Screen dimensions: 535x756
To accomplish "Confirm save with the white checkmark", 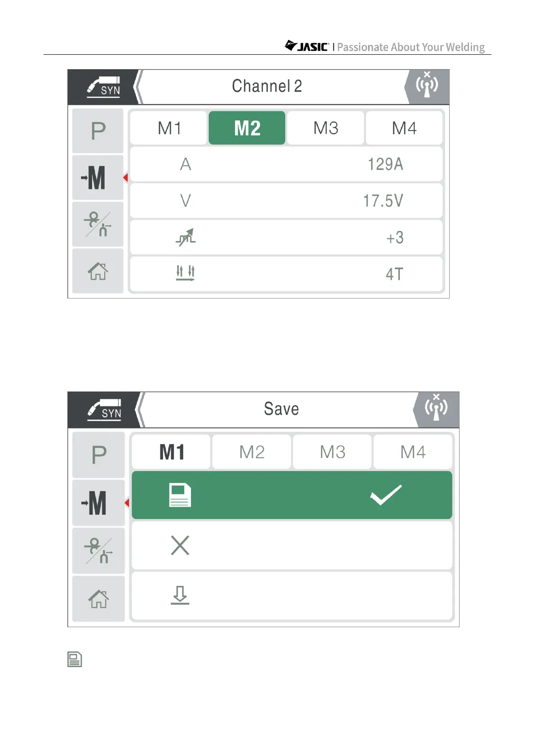I will tap(385, 495).
